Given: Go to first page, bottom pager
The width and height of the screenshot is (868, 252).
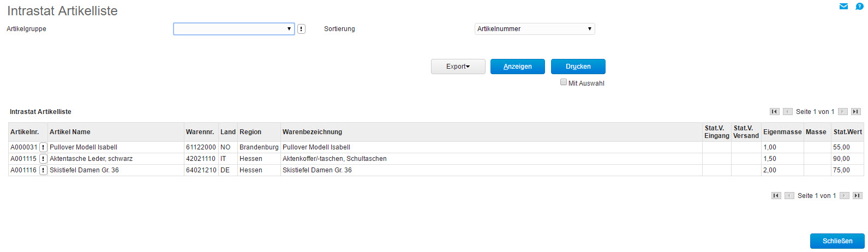Looking at the screenshot, I should click(776, 196).
